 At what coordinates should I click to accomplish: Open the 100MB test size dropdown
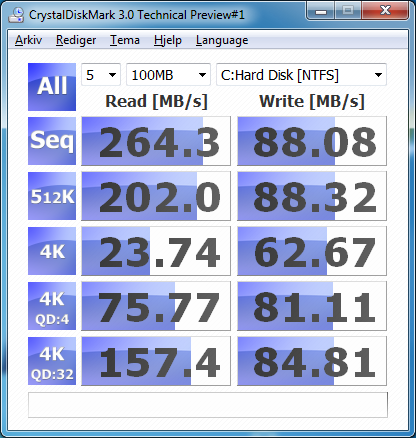[x=168, y=75]
